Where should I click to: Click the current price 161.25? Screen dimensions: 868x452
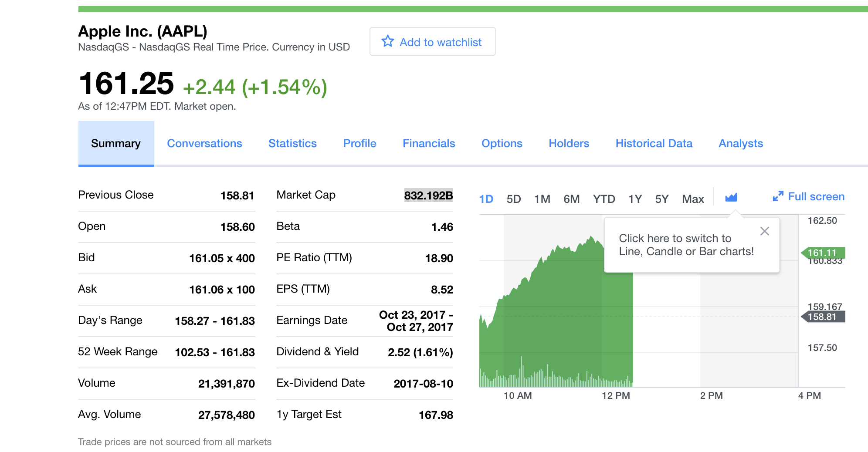(126, 84)
